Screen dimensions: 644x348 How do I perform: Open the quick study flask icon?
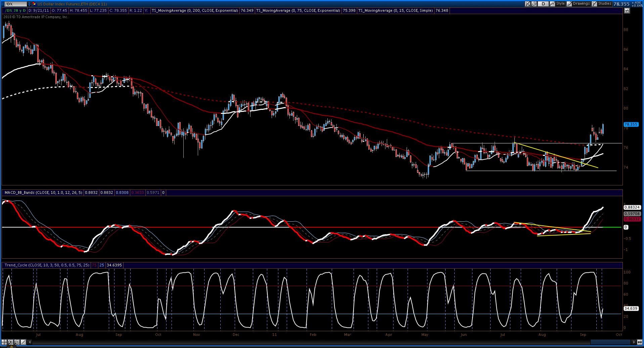527,4
